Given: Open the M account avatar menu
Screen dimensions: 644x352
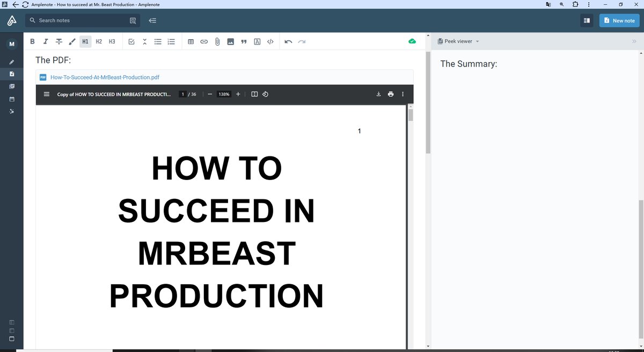Looking at the screenshot, I should pos(12,43).
